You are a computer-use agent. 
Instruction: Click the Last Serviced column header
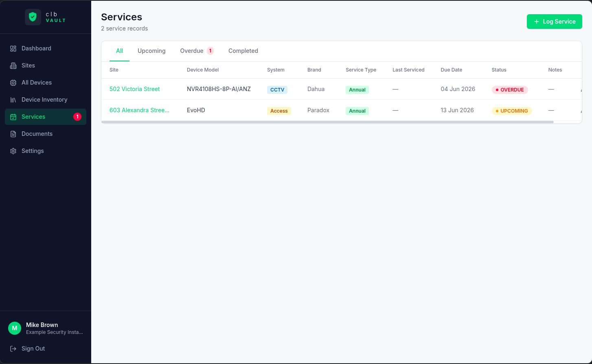pos(408,70)
